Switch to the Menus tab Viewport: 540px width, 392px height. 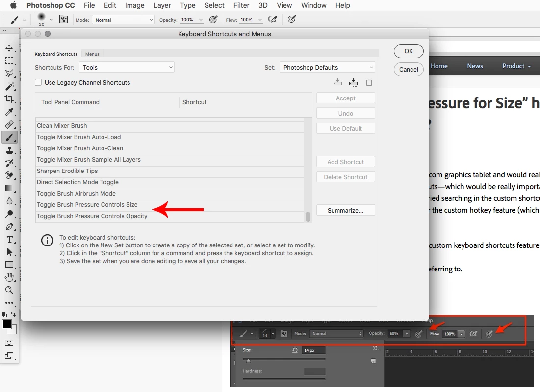92,54
